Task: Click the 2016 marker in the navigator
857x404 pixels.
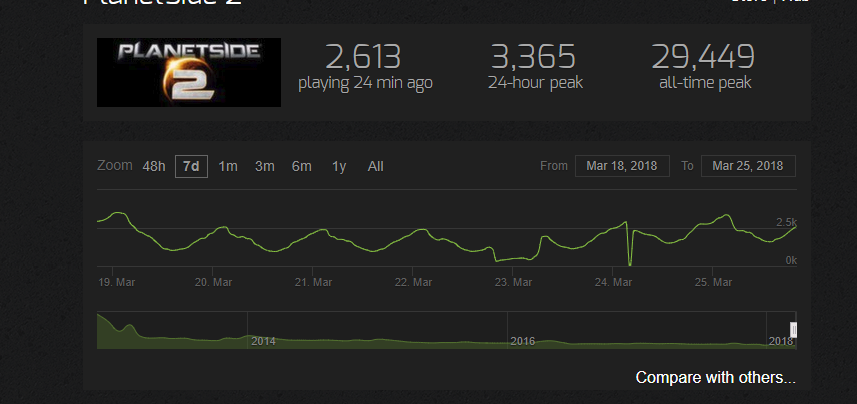Action: 523,342
